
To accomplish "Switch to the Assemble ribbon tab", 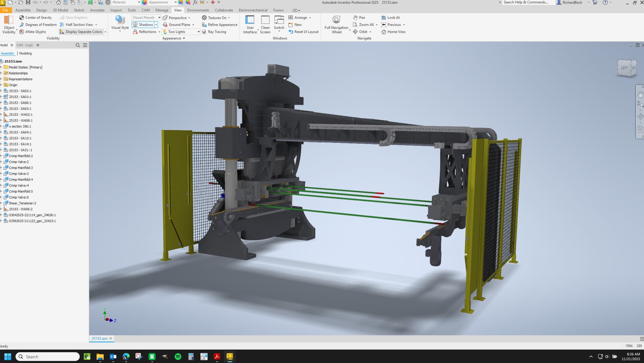I will (23, 10).
